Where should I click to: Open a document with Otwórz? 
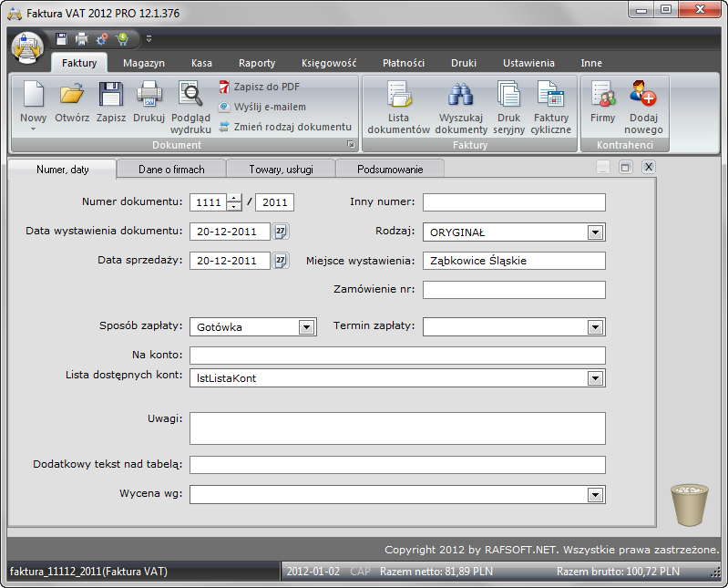tap(72, 102)
